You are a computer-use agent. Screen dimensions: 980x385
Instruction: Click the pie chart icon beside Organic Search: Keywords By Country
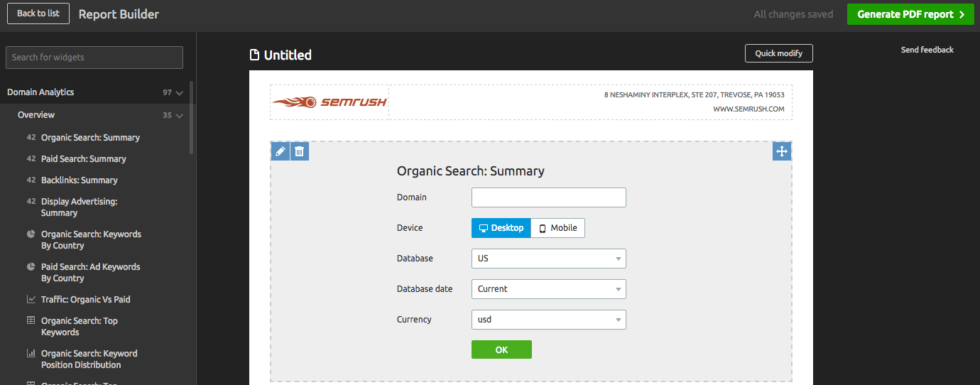point(31,234)
